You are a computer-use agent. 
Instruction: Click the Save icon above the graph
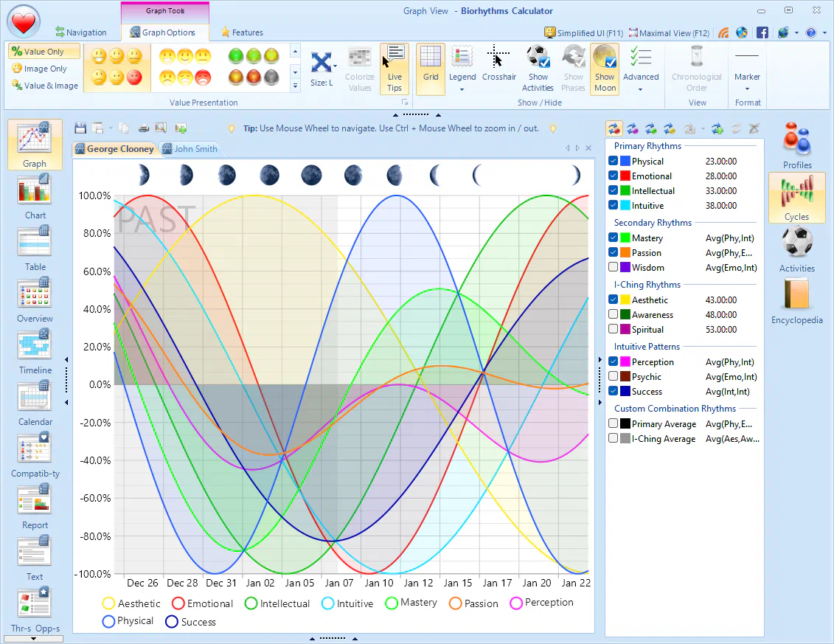(x=80, y=128)
